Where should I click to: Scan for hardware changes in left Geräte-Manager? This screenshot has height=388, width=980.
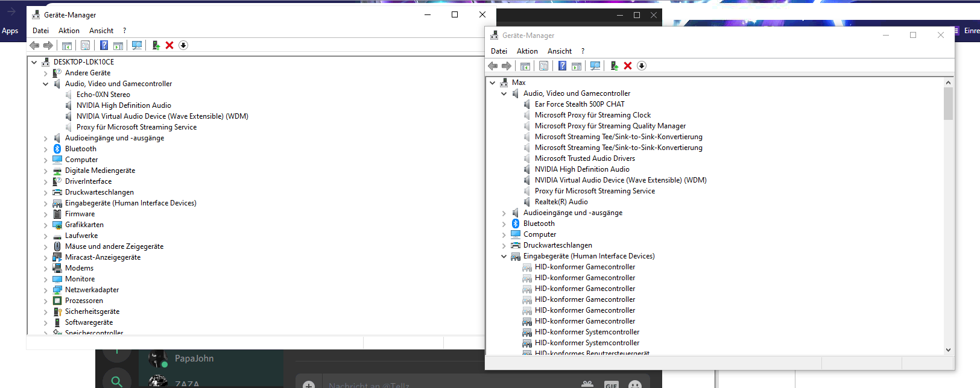point(137,45)
